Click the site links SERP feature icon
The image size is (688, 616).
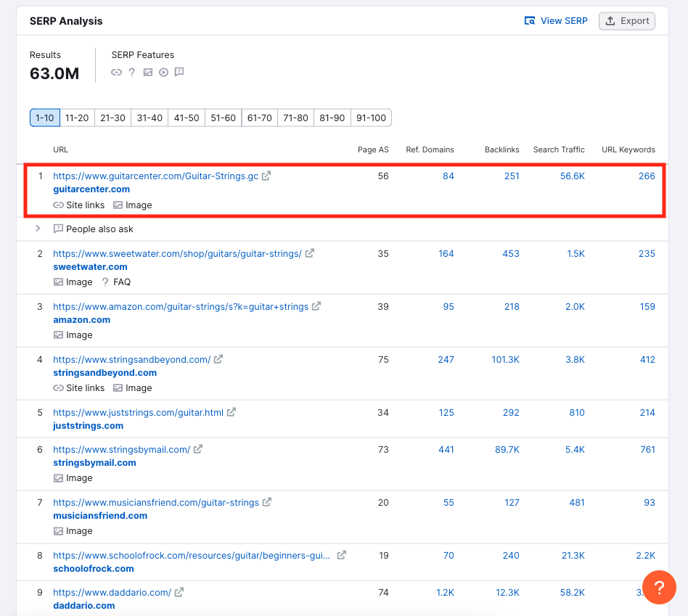pos(116,73)
